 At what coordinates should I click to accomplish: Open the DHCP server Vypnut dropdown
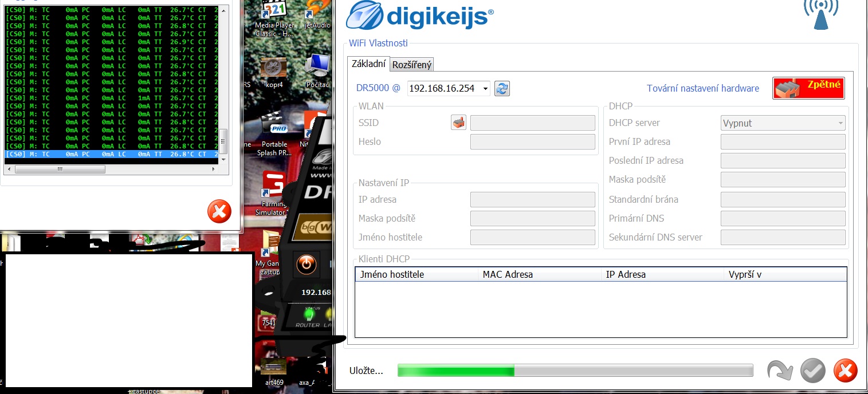click(x=783, y=123)
